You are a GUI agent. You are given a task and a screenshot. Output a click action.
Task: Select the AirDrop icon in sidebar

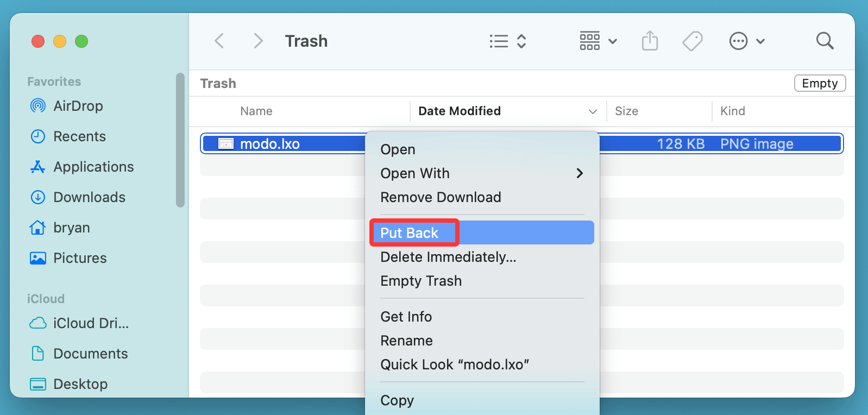tap(38, 106)
